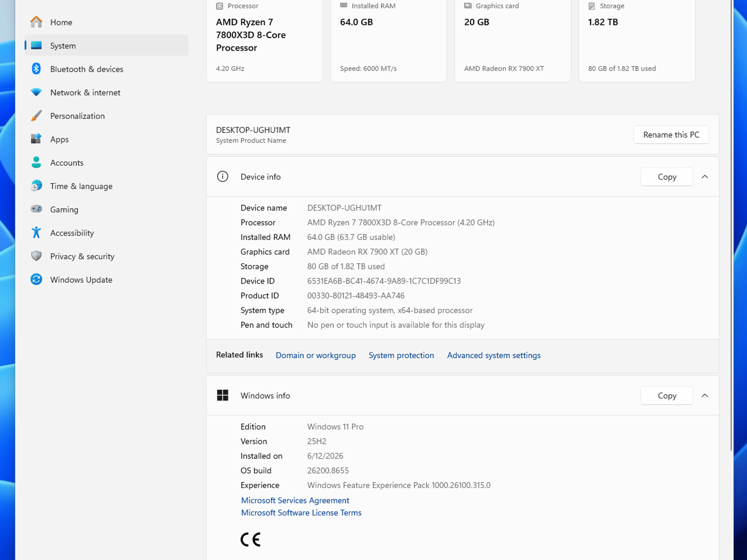747x560 pixels.
Task: Click the Personalization paintbrush icon
Action: [36, 116]
